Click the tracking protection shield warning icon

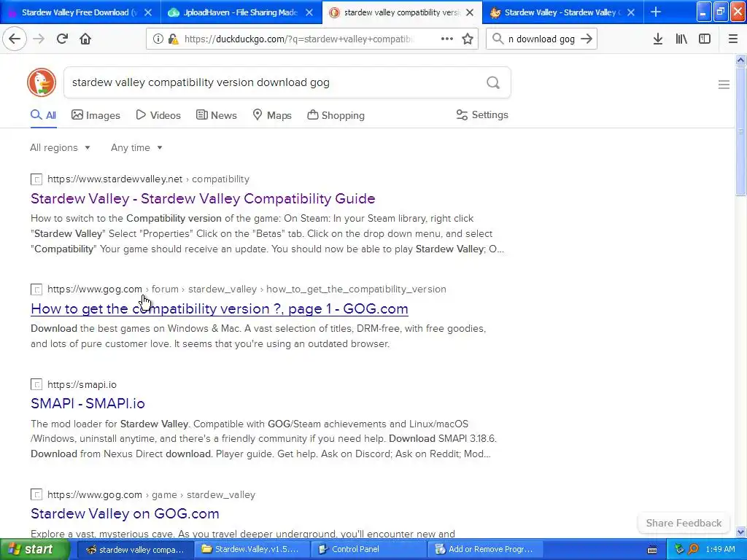(174, 39)
